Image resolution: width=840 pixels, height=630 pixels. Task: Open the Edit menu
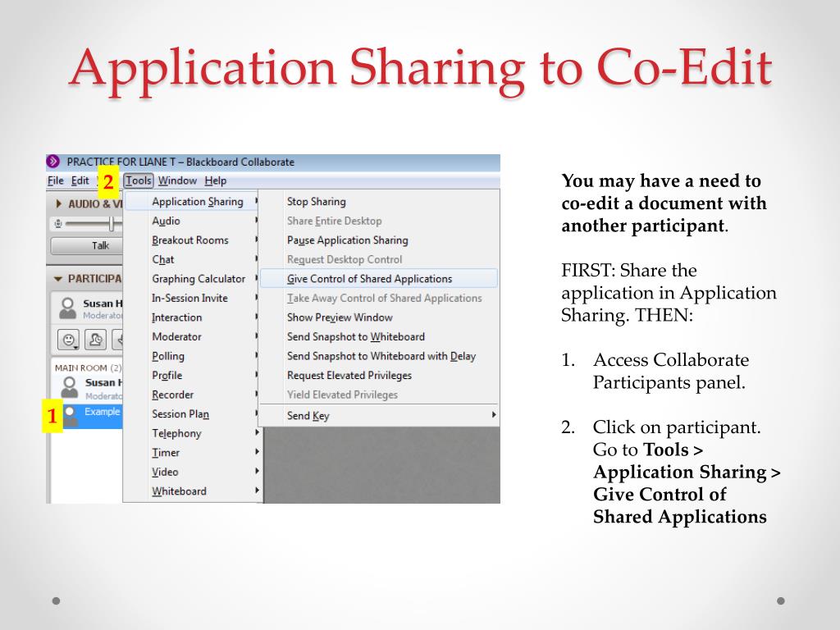80,180
